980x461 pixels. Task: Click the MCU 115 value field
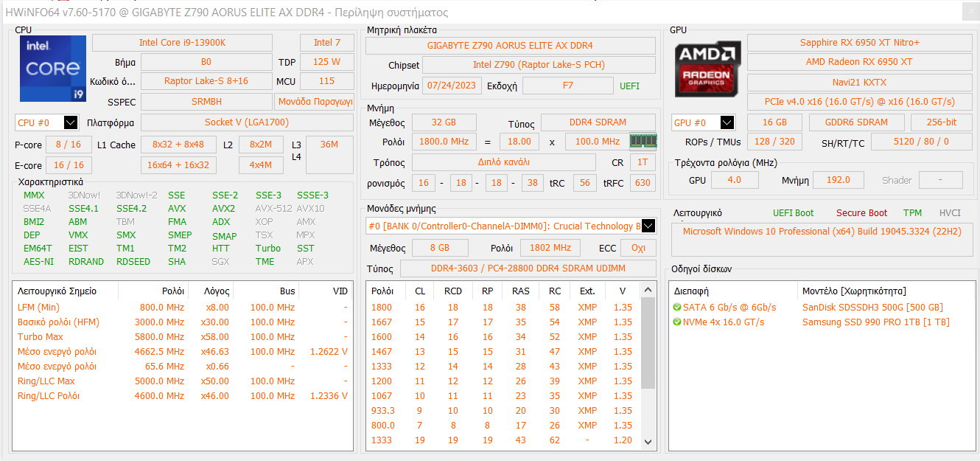click(x=327, y=81)
